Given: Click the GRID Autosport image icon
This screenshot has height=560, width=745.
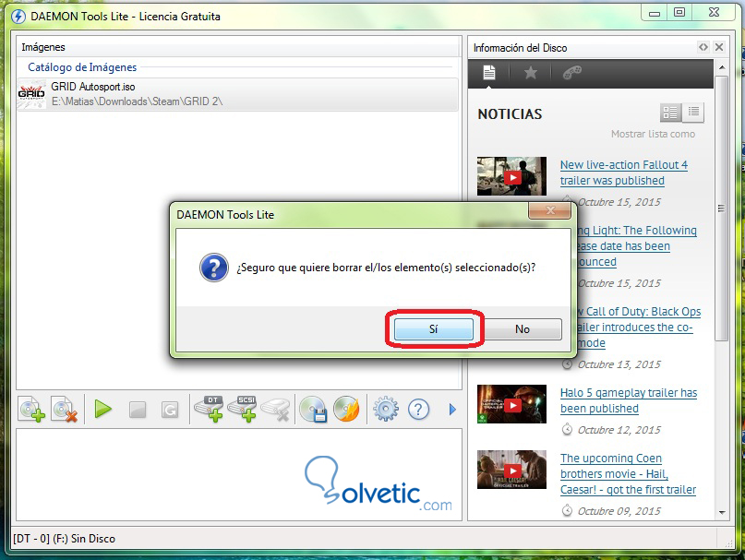Looking at the screenshot, I should (31, 94).
